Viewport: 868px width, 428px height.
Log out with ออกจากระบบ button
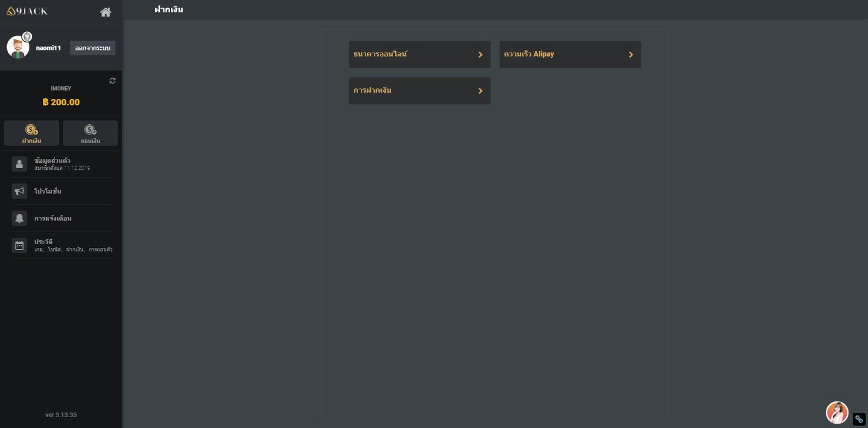92,48
